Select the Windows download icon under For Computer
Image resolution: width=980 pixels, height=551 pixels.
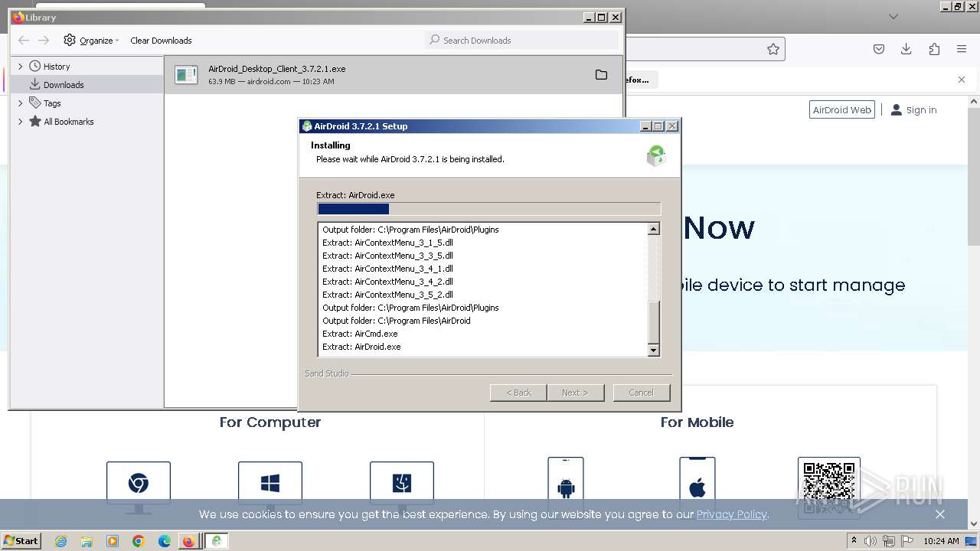coord(270,487)
